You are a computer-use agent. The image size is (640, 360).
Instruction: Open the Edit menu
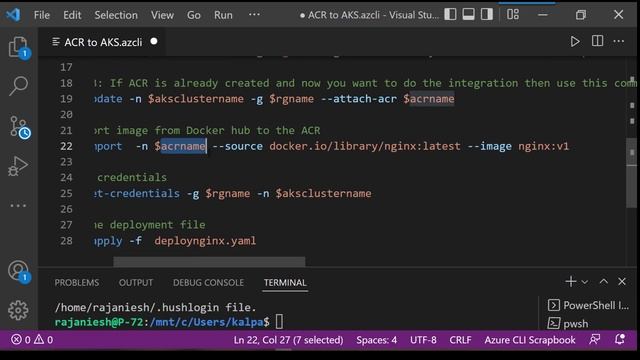[72, 15]
